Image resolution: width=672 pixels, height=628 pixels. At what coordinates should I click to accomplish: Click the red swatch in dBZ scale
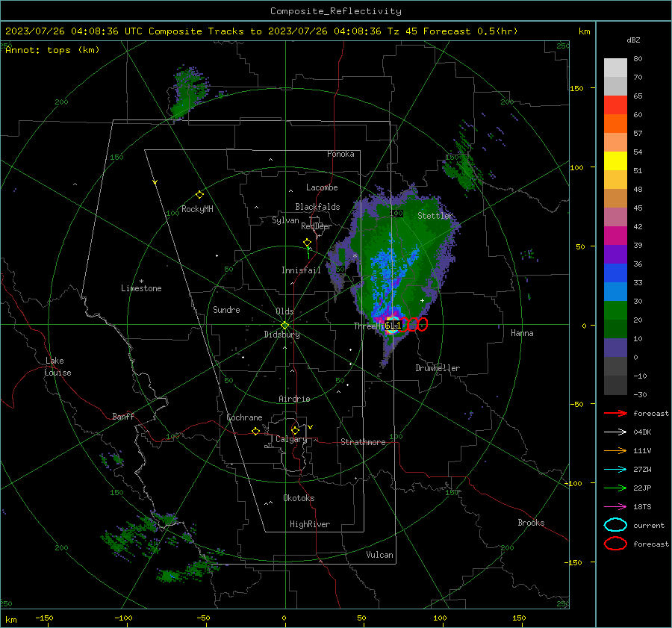tap(615, 105)
